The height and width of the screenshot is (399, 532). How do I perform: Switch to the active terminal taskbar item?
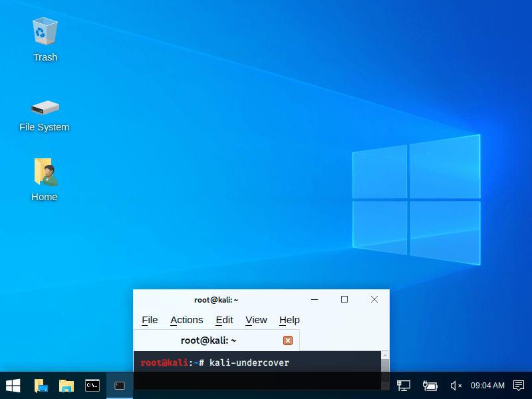click(x=120, y=386)
